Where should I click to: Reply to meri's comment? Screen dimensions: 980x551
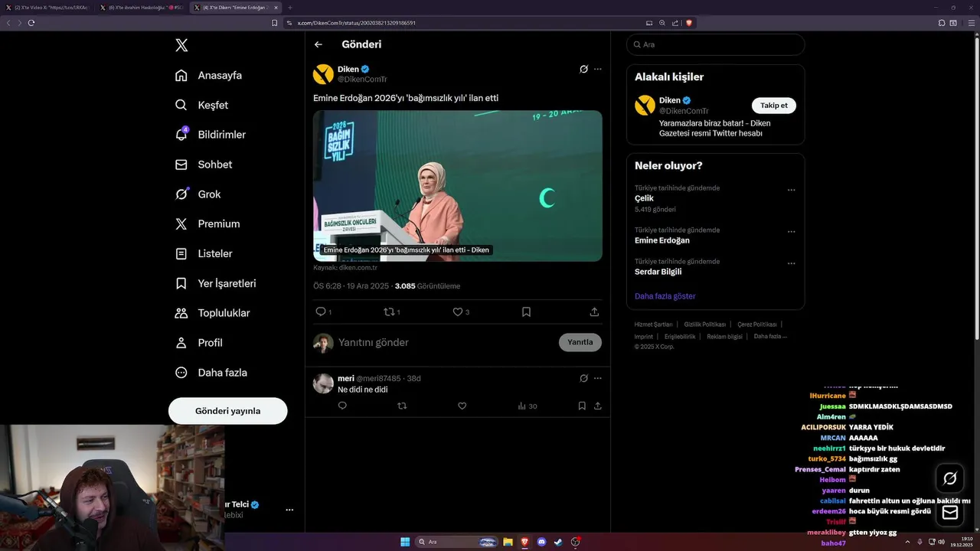click(x=342, y=406)
